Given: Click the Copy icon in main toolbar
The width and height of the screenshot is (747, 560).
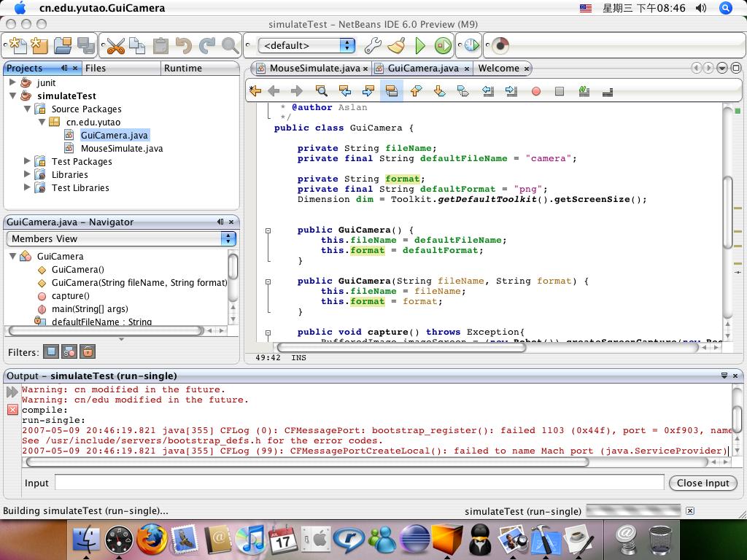Looking at the screenshot, I should pos(137,46).
